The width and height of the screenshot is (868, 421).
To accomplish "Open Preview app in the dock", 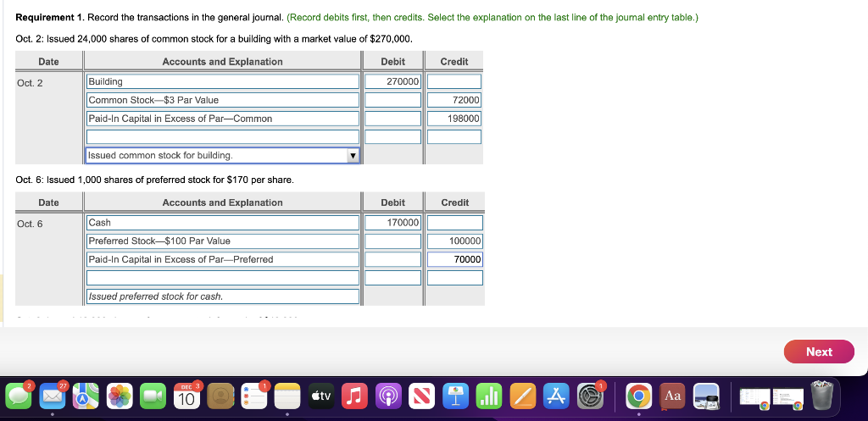I will coord(706,396).
